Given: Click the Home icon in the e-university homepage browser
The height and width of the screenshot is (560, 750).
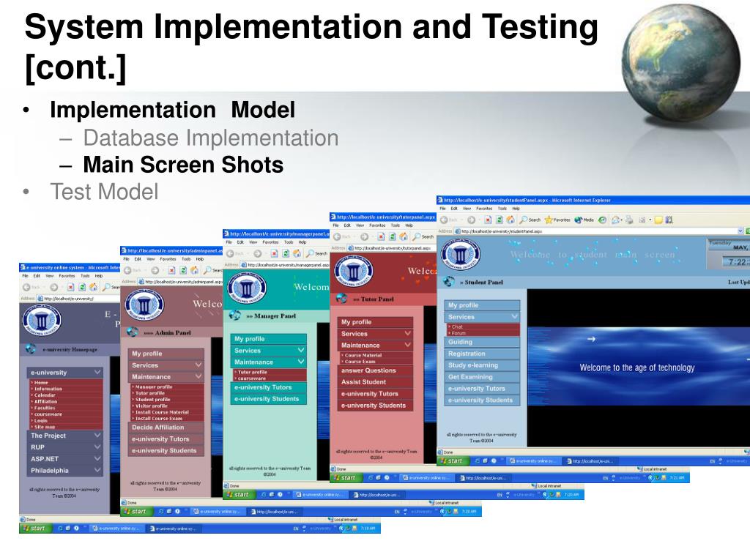Looking at the screenshot, I should pyautogui.click(x=93, y=288).
